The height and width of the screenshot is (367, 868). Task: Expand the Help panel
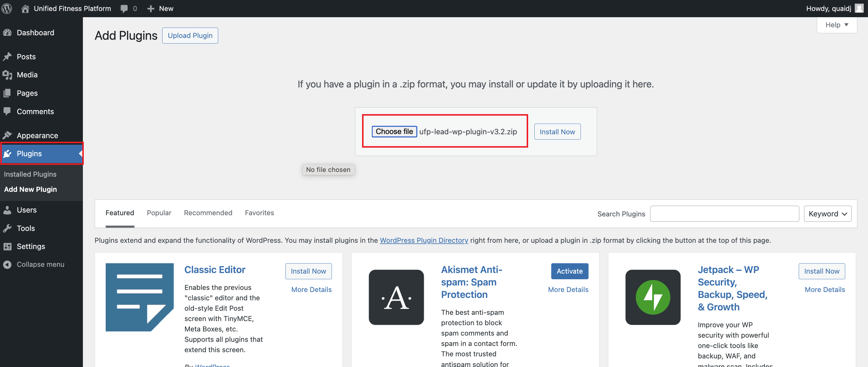(836, 25)
